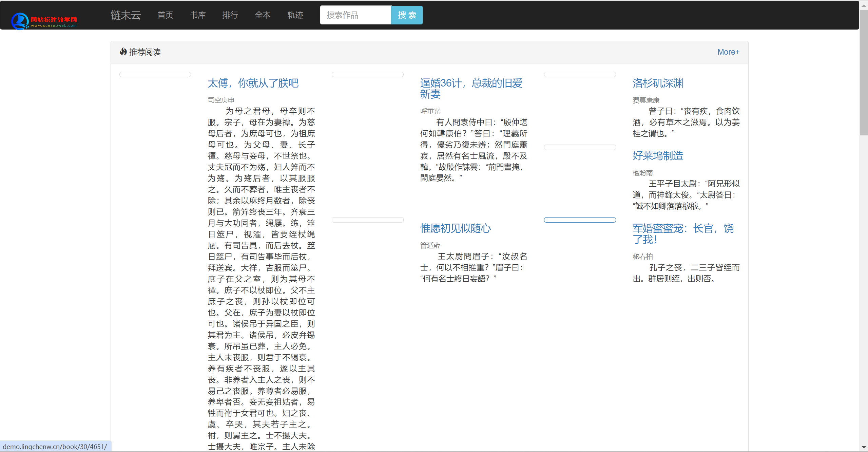Focus the 搜索作品 search field

(x=355, y=15)
